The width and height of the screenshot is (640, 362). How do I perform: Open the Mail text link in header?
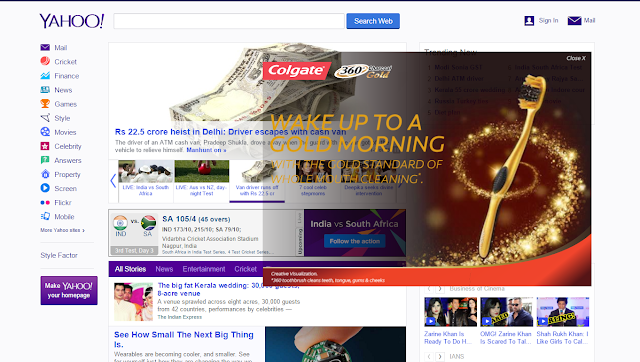coord(589,20)
